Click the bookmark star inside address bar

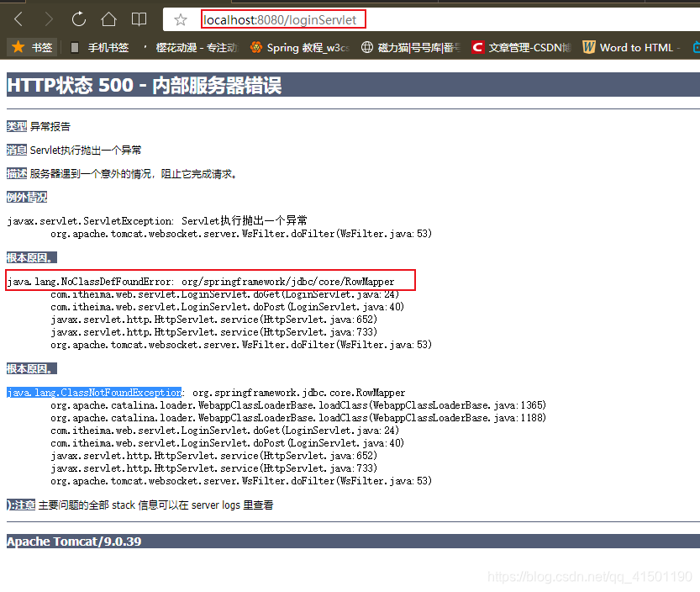point(179,18)
